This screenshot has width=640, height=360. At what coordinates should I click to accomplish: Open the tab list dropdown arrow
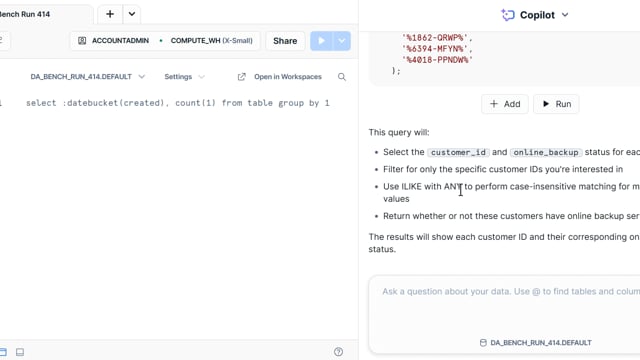click(132, 14)
